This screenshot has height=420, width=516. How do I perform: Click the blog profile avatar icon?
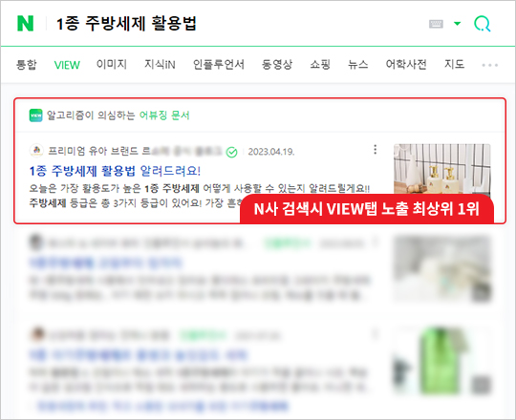coord(36,151)
